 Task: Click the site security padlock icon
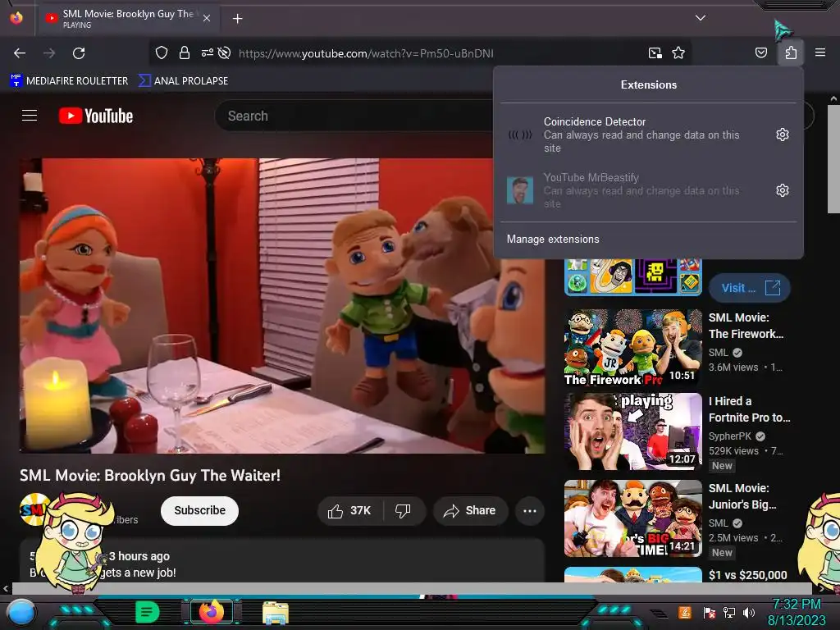(x=185, y=52)
